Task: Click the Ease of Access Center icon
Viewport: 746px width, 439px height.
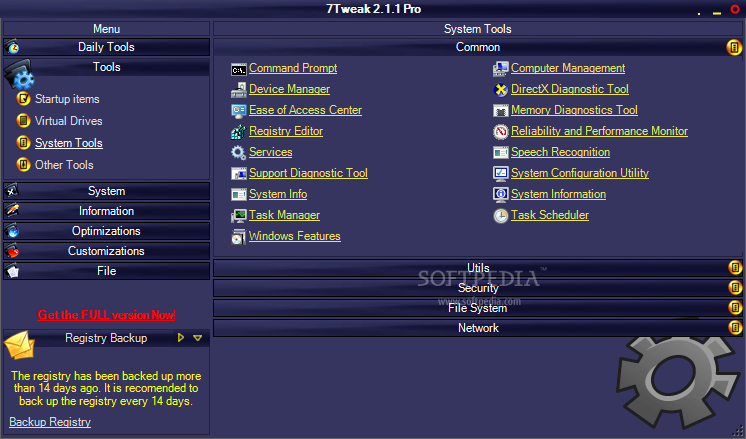Action: (x=238, y=111)
